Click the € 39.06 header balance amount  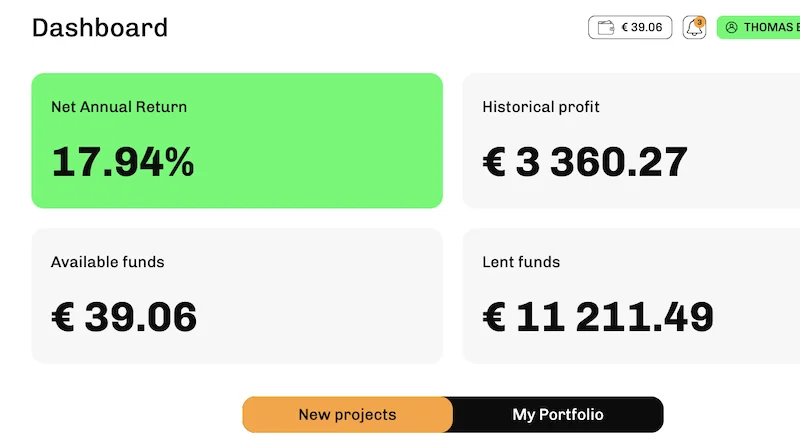click(642, 28)
